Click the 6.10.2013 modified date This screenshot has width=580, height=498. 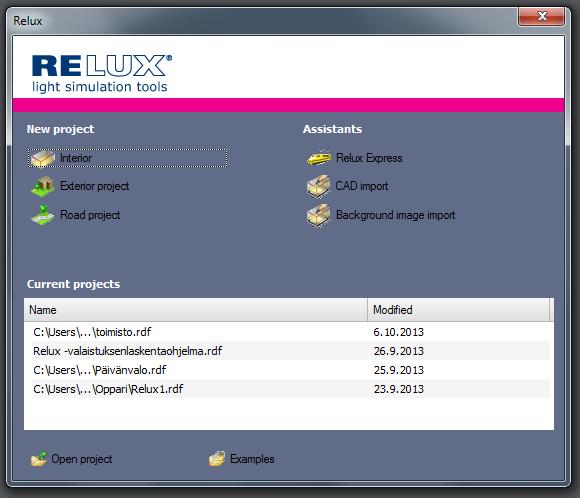click(398, 332)
